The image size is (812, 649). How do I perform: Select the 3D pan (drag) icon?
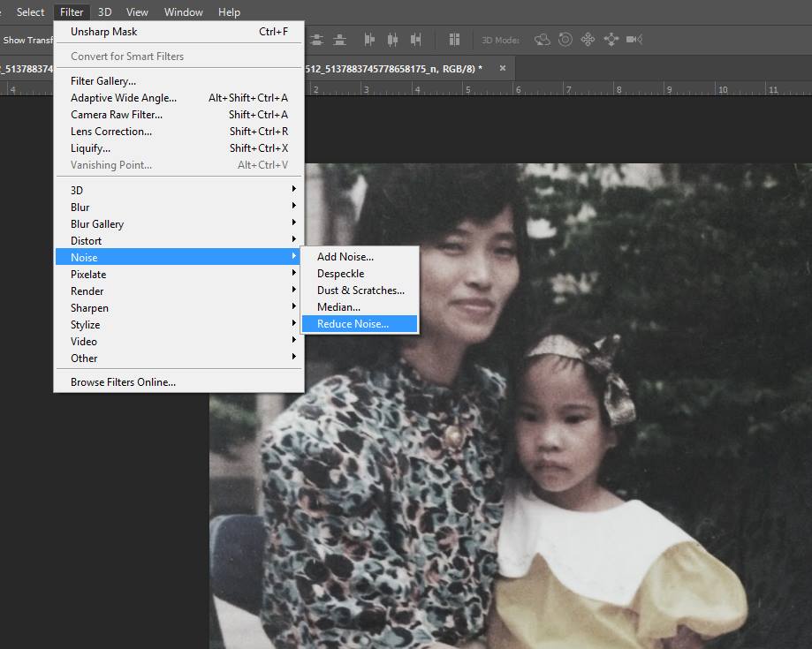point(588,40)
